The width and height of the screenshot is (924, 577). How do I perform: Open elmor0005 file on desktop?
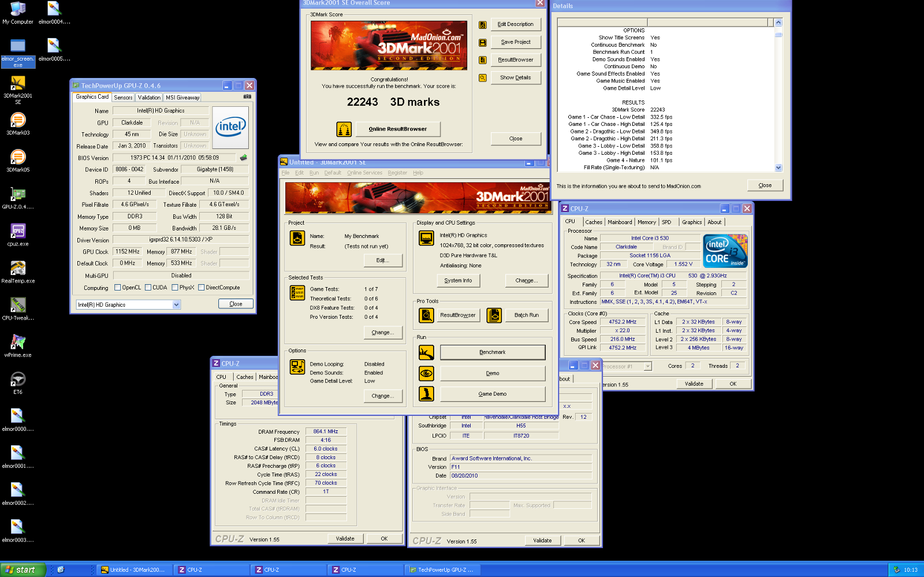click(x=54, y=50)
